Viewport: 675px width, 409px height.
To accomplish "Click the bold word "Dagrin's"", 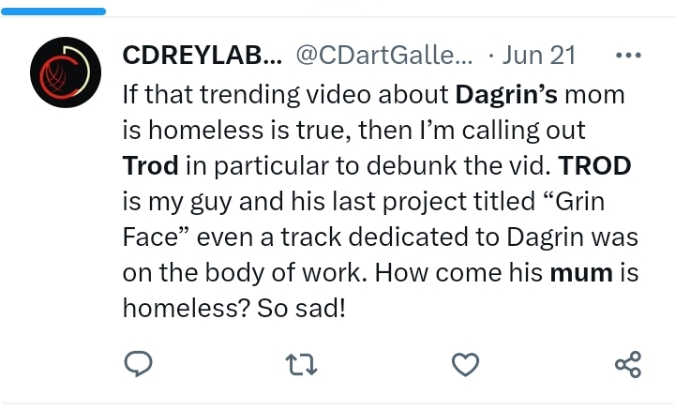I will [511, 96].
